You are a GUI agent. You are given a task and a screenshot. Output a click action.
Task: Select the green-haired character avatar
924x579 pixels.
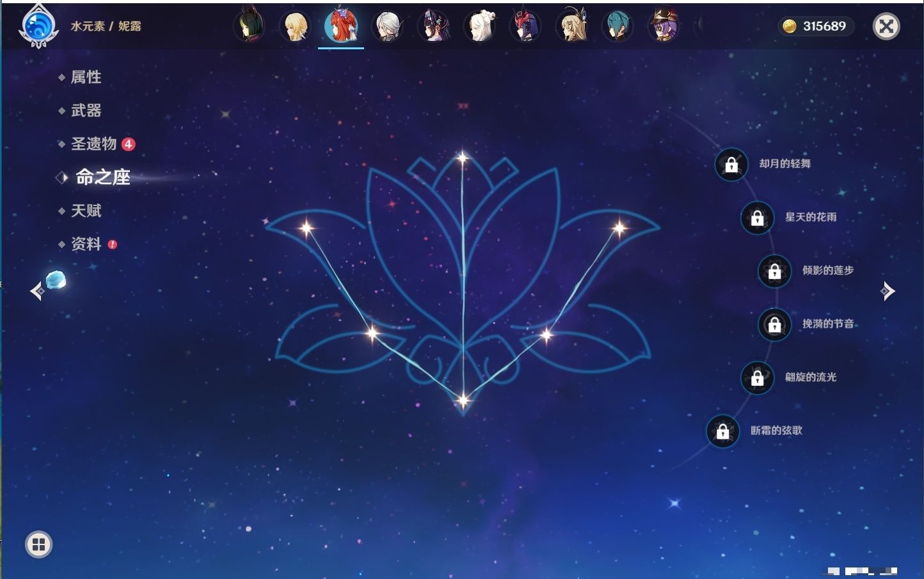click(x=249, y=26)
